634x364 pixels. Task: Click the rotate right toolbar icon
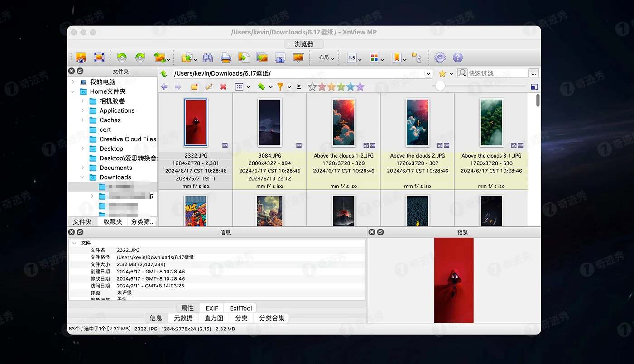pyautogui.click(x=139, y=57)
